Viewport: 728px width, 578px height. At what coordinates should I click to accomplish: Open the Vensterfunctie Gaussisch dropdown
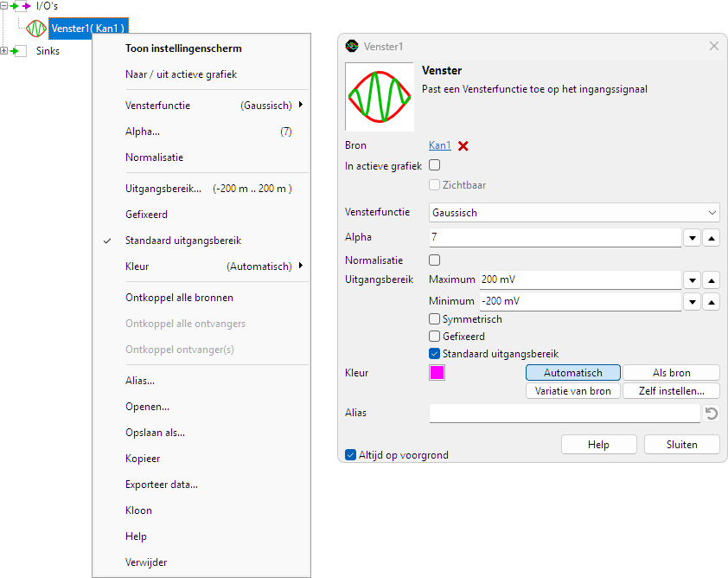click(x=574, y=212)
